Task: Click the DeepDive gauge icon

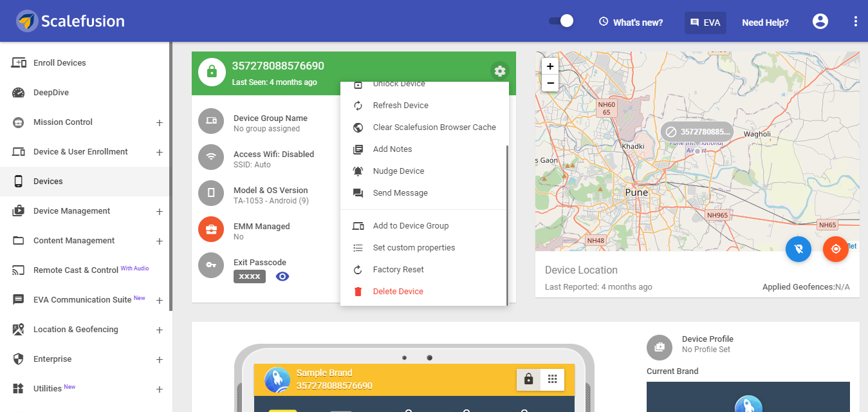Action: tap(19, 93)
